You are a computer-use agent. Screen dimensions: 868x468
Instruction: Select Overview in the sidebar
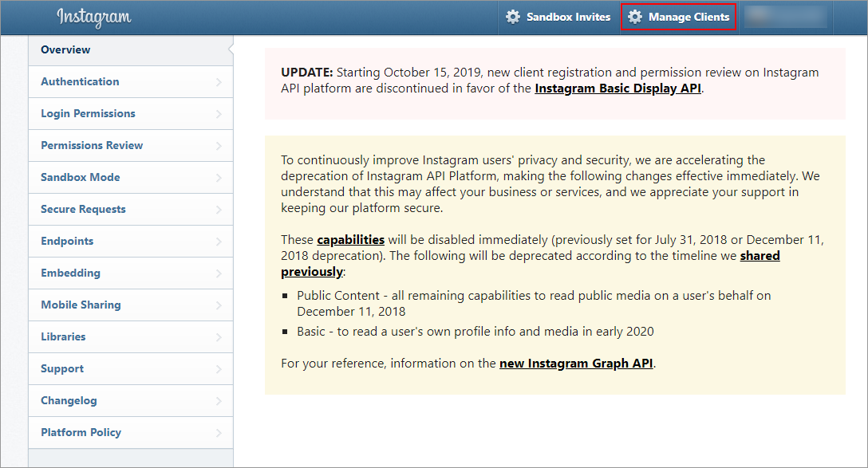coord(131,49)
